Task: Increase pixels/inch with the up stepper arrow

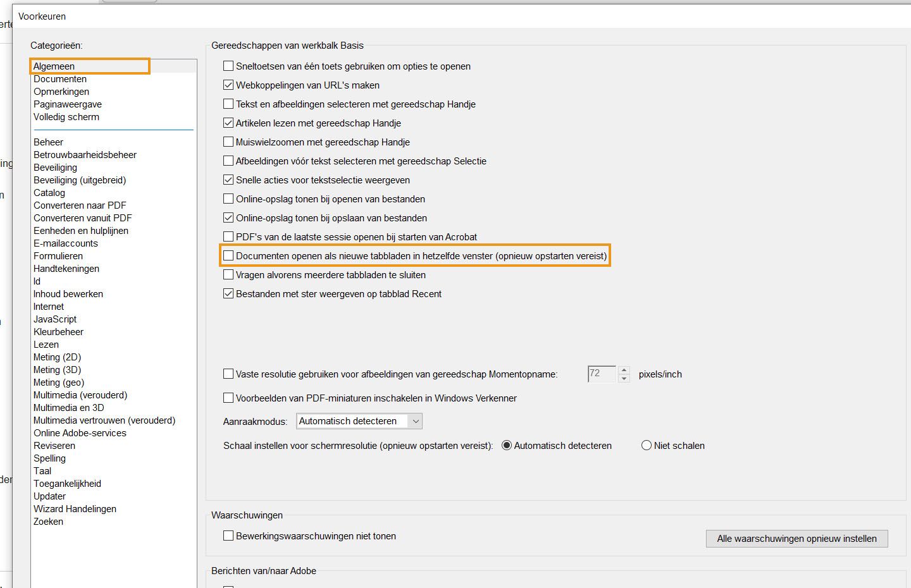Action: 624,370
